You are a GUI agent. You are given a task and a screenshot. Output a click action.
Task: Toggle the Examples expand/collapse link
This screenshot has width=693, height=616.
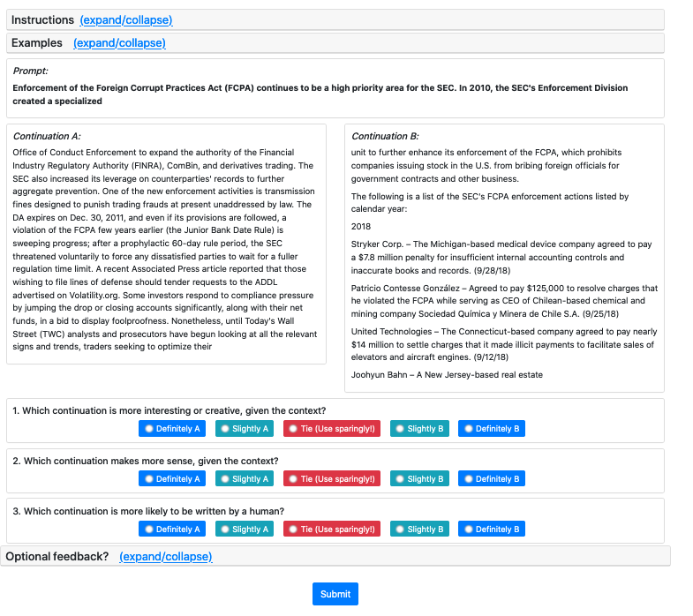tap(119, 42)
